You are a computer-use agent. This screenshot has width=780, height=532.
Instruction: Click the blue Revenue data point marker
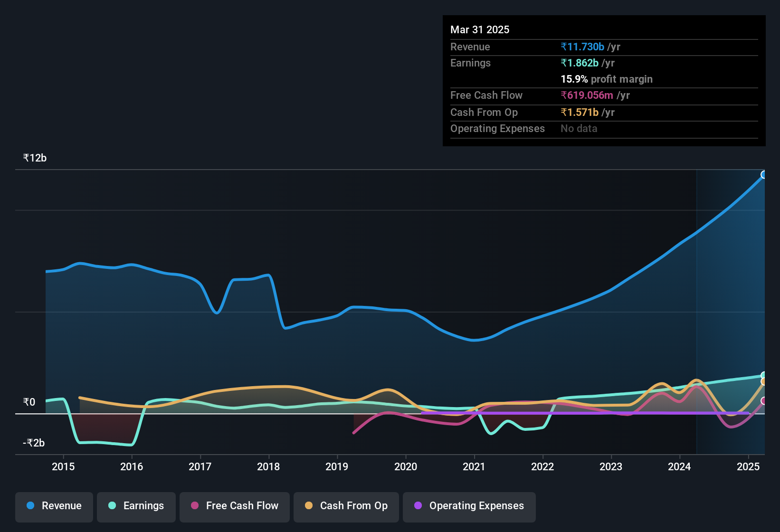pos(764,175)
